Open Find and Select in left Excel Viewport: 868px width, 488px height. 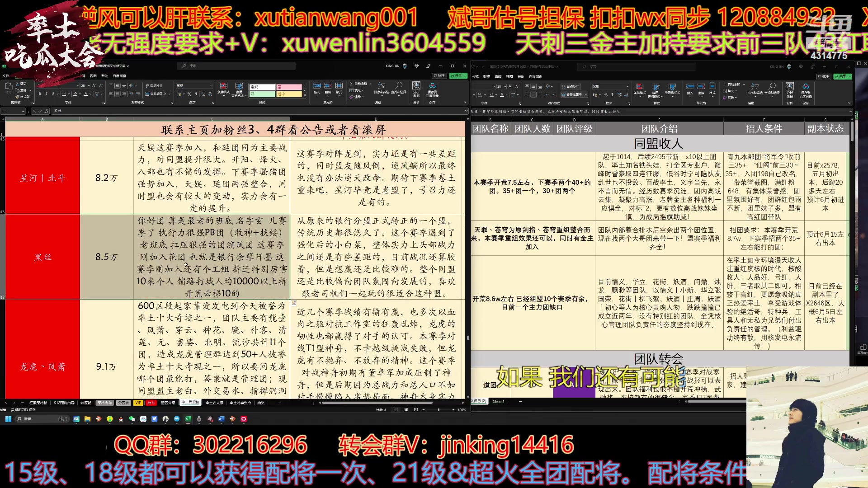[398, 89]
